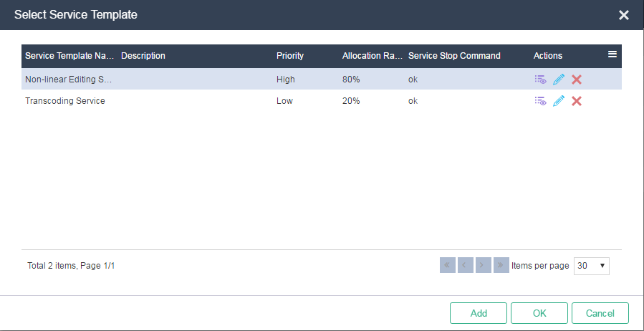The height and width of the screenshot is (331, 644).
Task: Select the Non-linear Editing Service row
Action: click(x=321, y=80)
